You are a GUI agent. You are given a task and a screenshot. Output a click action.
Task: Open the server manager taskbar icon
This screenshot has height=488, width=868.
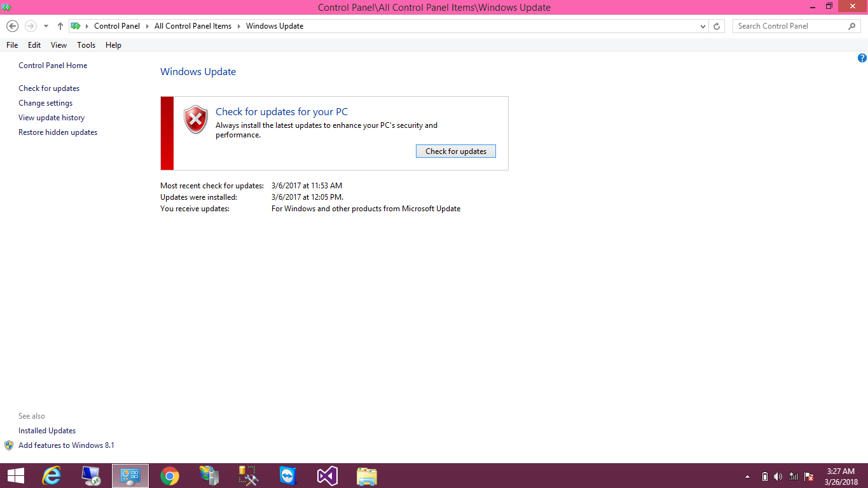pyautogui.click(x=209, y=476)
